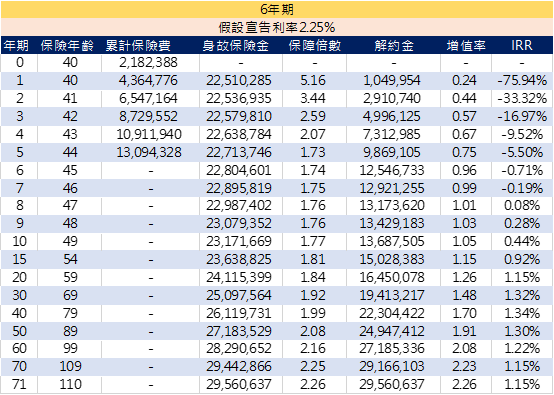
Task: Click the 年期 column header
Action: pyautogui.click(x=16, y=46)
